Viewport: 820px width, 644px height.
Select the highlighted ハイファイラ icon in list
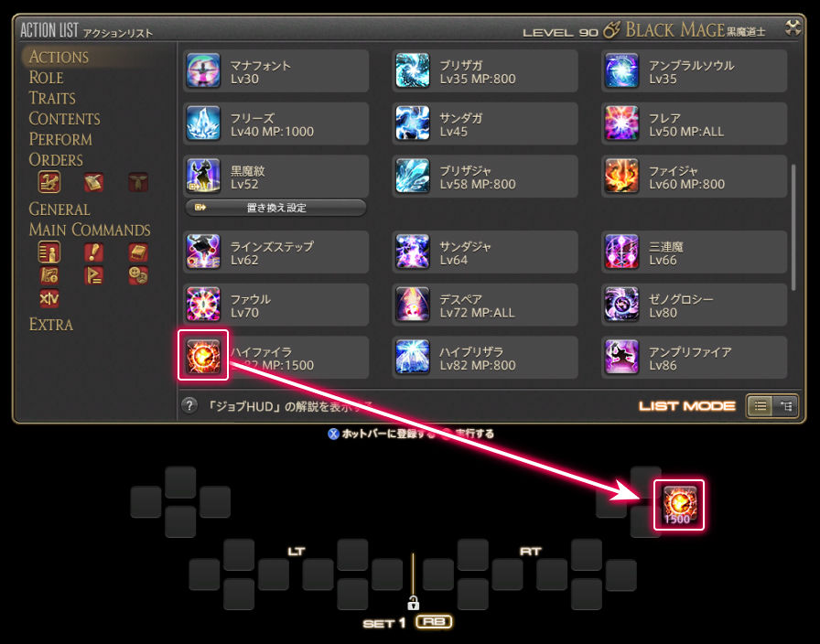point(203,356)
